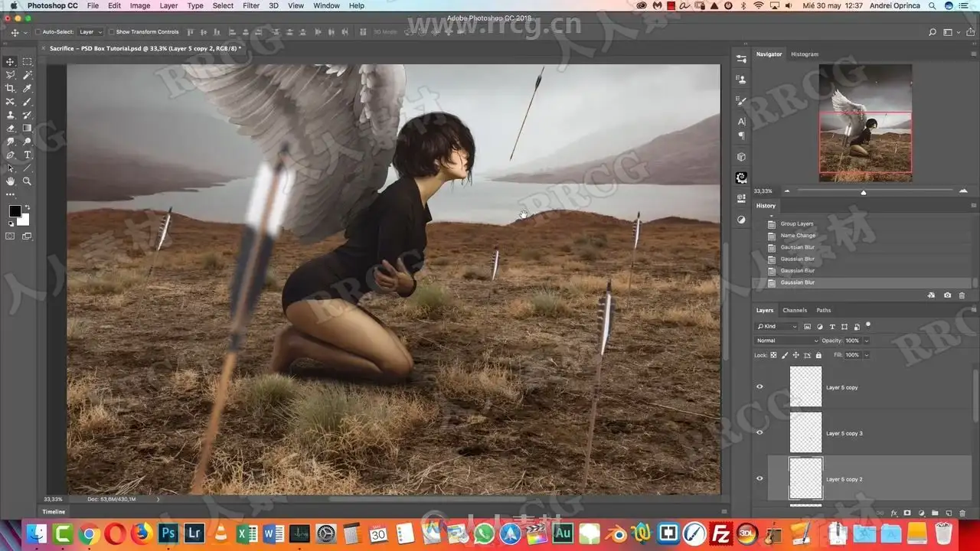The height and width of the screenshot is (551, 980).
Task: Open the Layer menu
Action: [168, 6]
